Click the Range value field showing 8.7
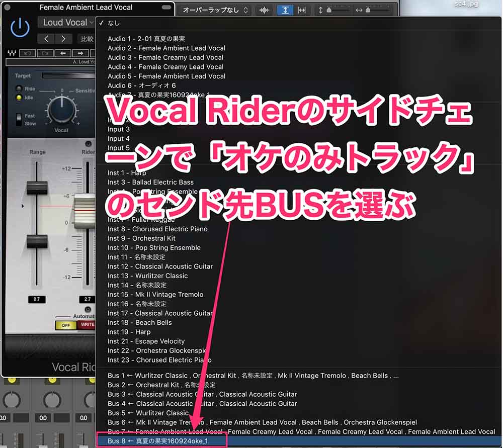The image size is (503, 448). (37, 299)
